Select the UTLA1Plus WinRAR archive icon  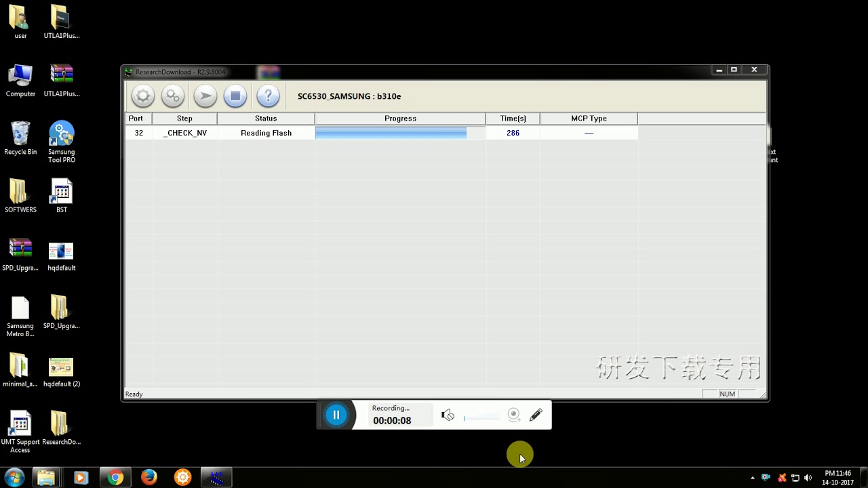point(62,80)
